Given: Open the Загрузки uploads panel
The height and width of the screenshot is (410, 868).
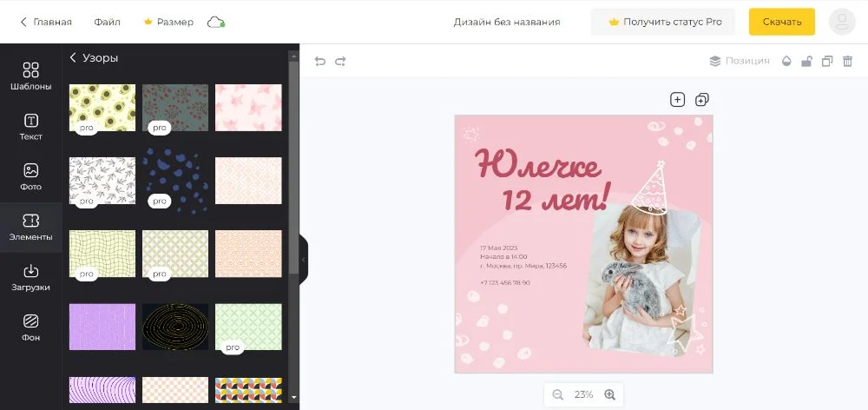Looking at the screenshot, I should pyautogui.click(x=31, y=278).
